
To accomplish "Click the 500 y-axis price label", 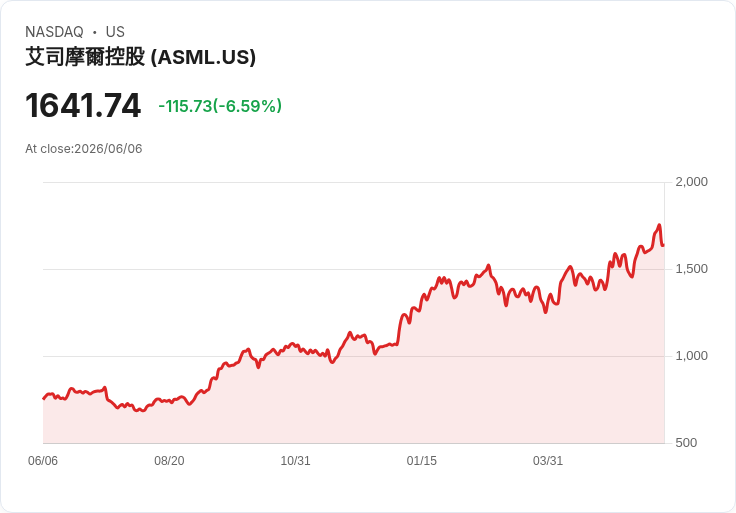I will 686,443.
